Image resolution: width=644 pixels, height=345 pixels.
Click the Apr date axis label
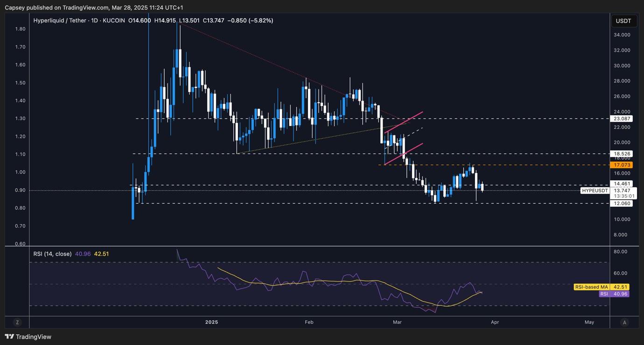pyautogui.click(x=495, y=322)
